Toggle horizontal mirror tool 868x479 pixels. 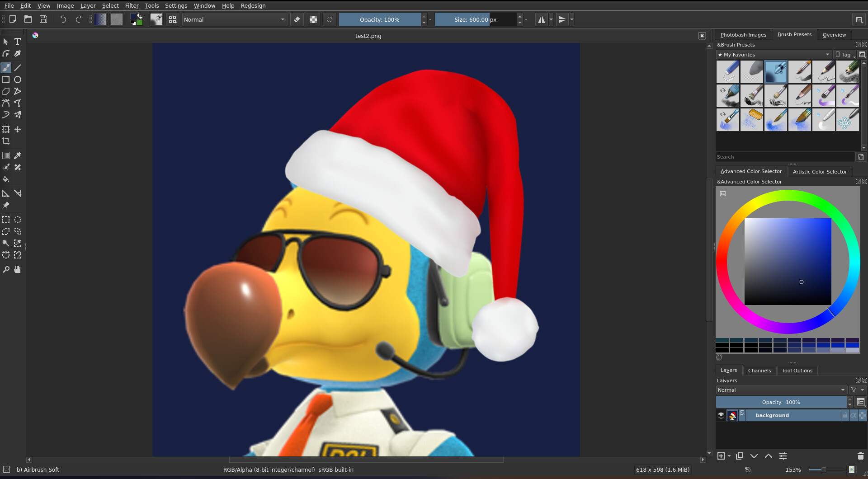point(542,19)
